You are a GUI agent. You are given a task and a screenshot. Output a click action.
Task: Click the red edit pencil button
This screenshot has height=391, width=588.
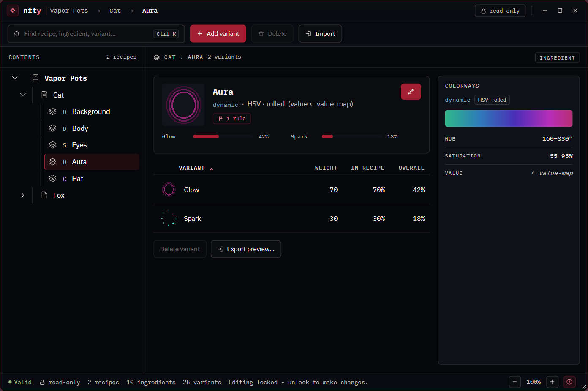pos(411,92)
